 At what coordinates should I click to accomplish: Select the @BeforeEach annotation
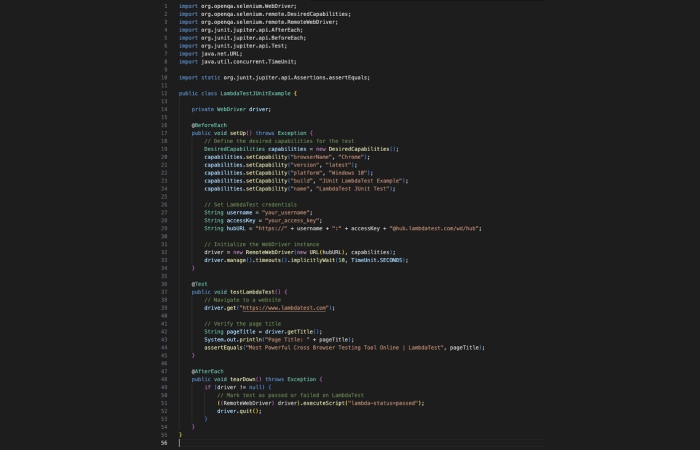(209, 125)
